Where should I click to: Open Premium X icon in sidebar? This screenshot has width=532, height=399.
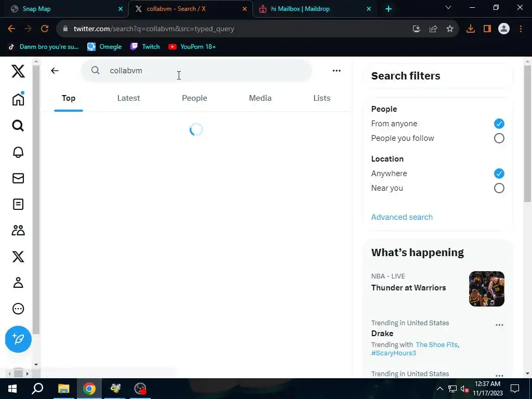point(18,257)
